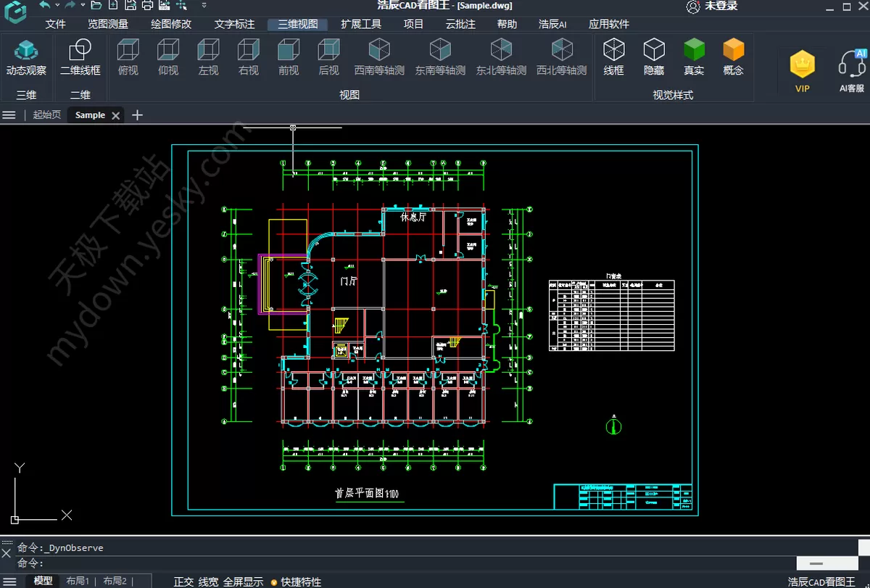Switch to 二维线框 2D wireframe view
Image resolution: width=870 pixels, height=588 pixels.
coord(80,58)
